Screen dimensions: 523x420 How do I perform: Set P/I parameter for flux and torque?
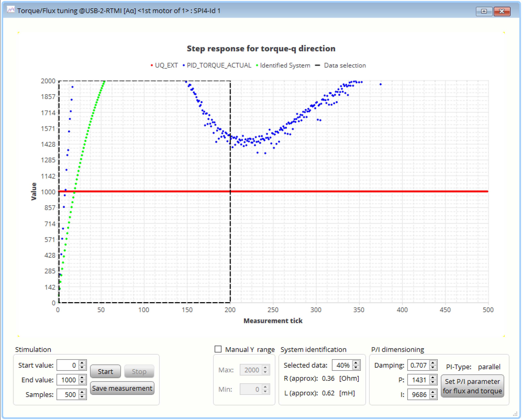(x=472, y=386)
